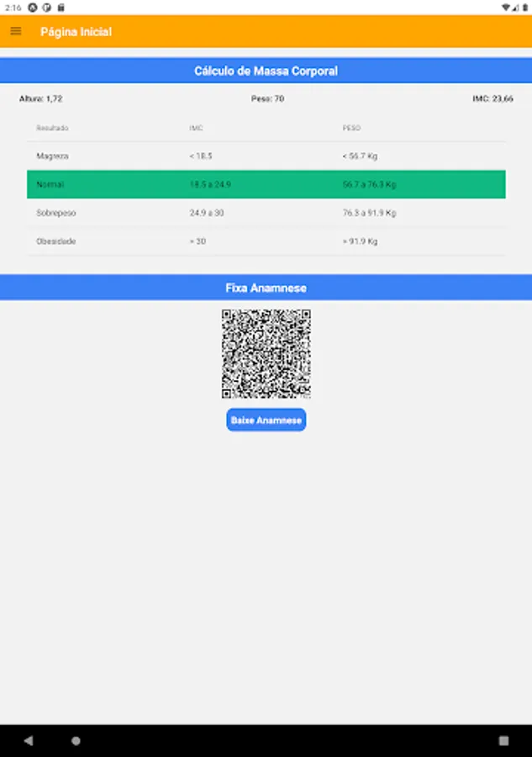The height and width of the screenshot is (757, 532).
Task: Tap the PESO column header
Action: pos(351,128)
